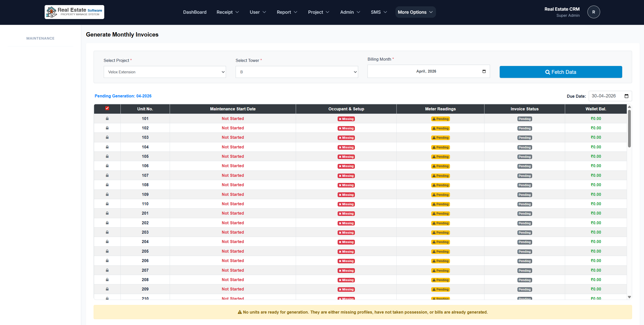Expand the More Options menu
This screenshot has height=325, width=644.
click(415, 12)
